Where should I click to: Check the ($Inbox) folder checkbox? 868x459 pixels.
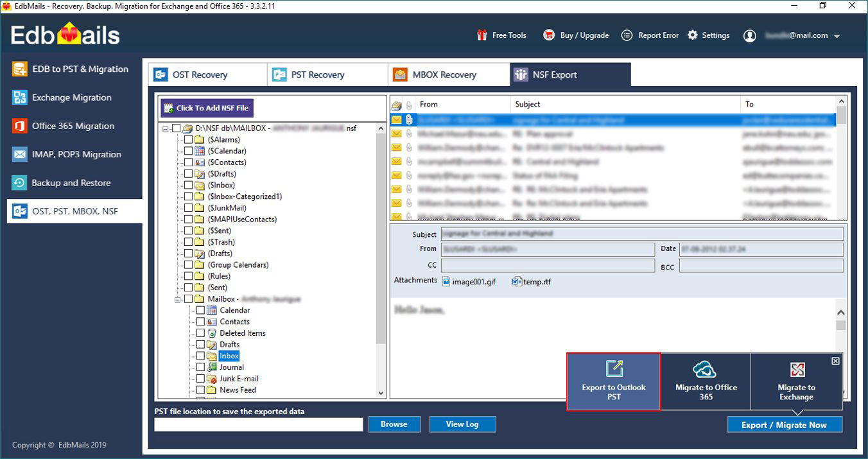pos(188,185)
